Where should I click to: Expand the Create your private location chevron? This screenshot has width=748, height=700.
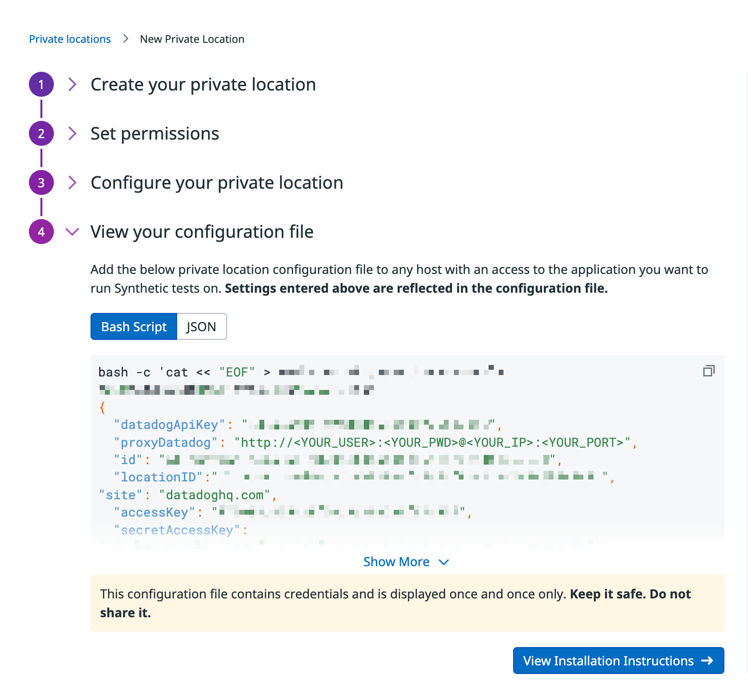[72, 85]
